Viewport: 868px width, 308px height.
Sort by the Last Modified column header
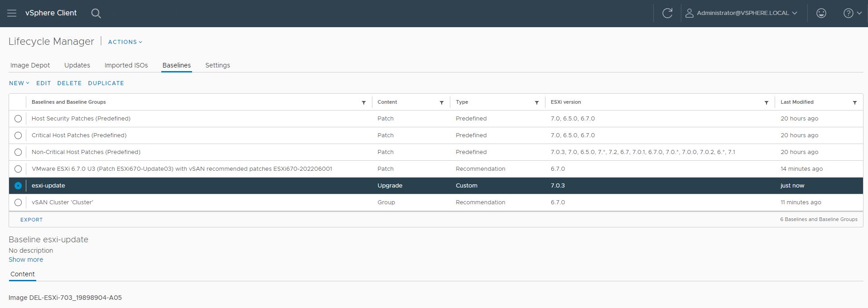(797, 102)
